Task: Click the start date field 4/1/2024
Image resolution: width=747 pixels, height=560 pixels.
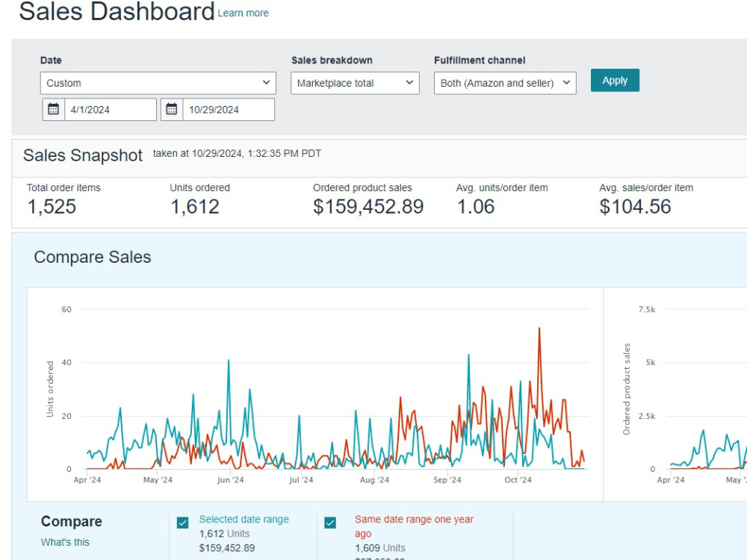Action: point(110,110)
